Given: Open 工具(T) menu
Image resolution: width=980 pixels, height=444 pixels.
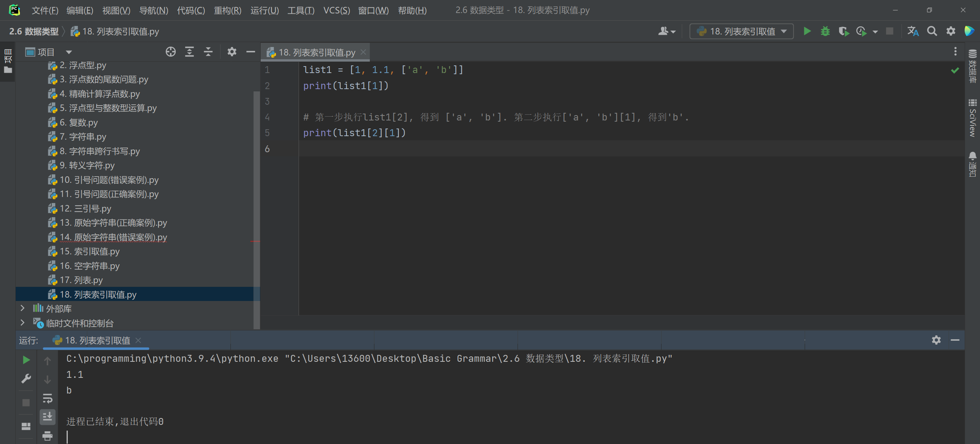Looking at the screenshot, I should 301,10.
